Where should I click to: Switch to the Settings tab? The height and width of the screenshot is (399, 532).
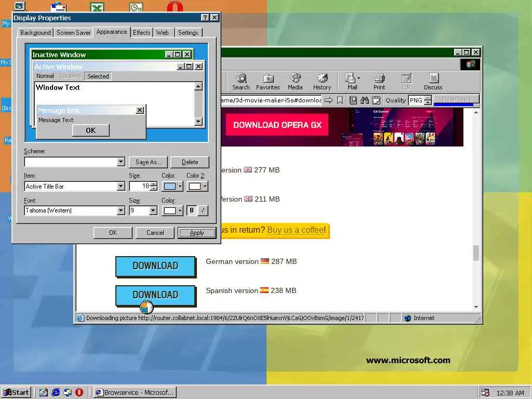coord(188,33)
